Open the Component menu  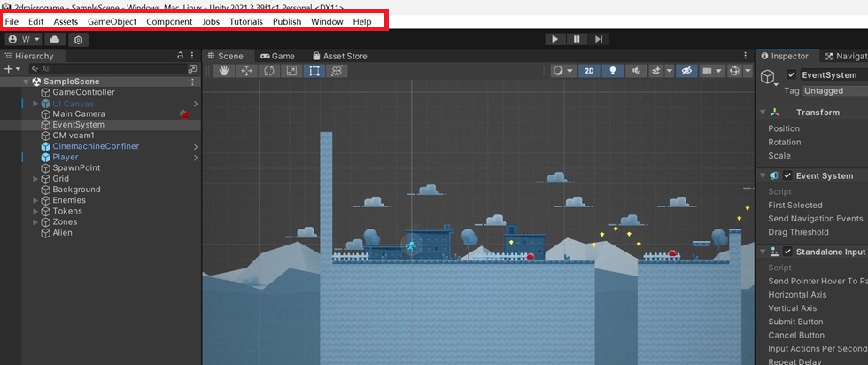click(169, 21)
